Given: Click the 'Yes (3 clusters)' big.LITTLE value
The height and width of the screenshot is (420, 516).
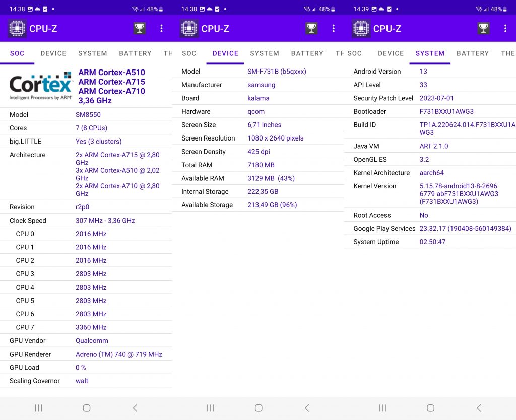Looking at the screenshot, I should pos(99,142).
